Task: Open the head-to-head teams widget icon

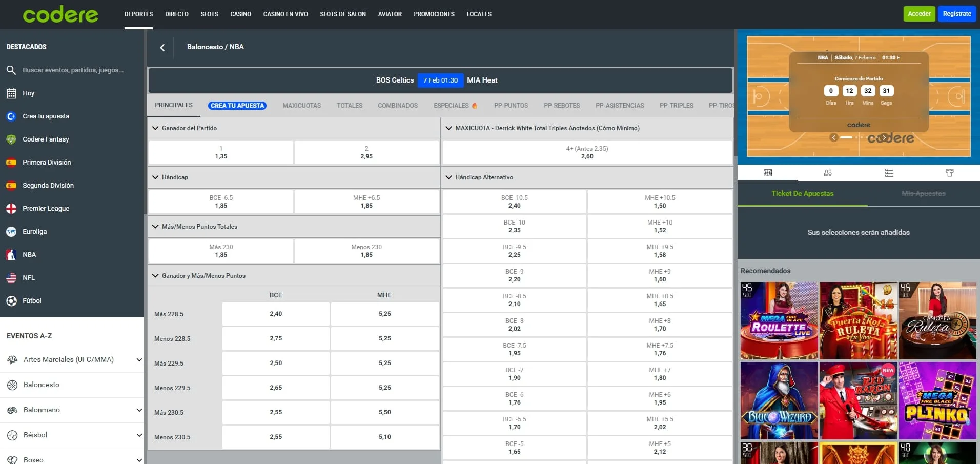Action: tap(828, 173)
